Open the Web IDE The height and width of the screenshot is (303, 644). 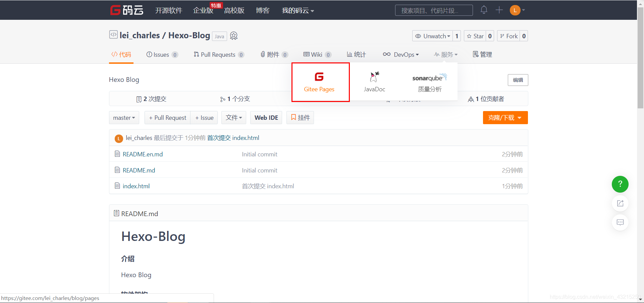[266, 117]
